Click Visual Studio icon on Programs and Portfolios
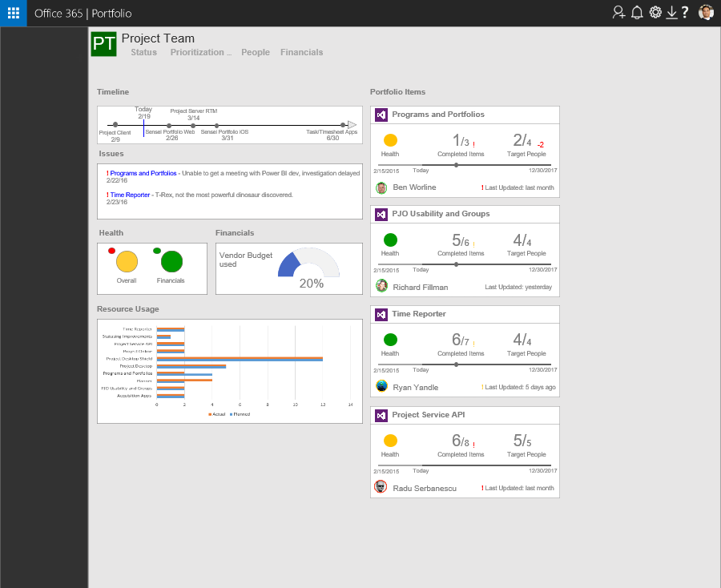The width and height of the screenshot is (721, 588). tap(381, 115)
